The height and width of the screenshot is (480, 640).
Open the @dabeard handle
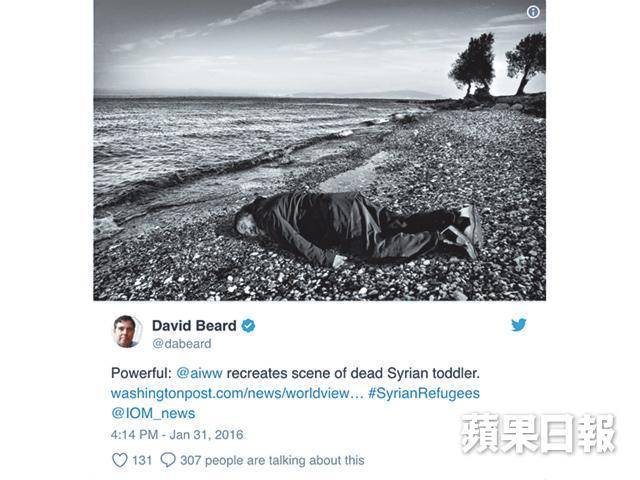coord(182,344)
